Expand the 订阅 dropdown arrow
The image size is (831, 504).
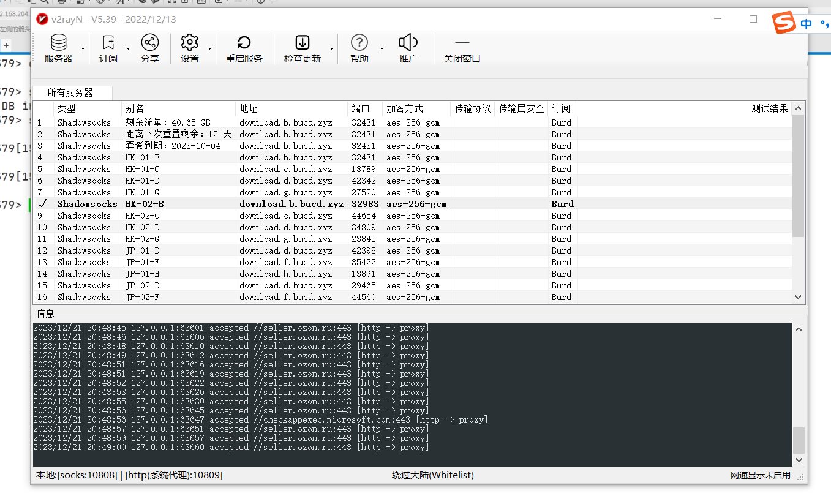[x=128, y=48]
